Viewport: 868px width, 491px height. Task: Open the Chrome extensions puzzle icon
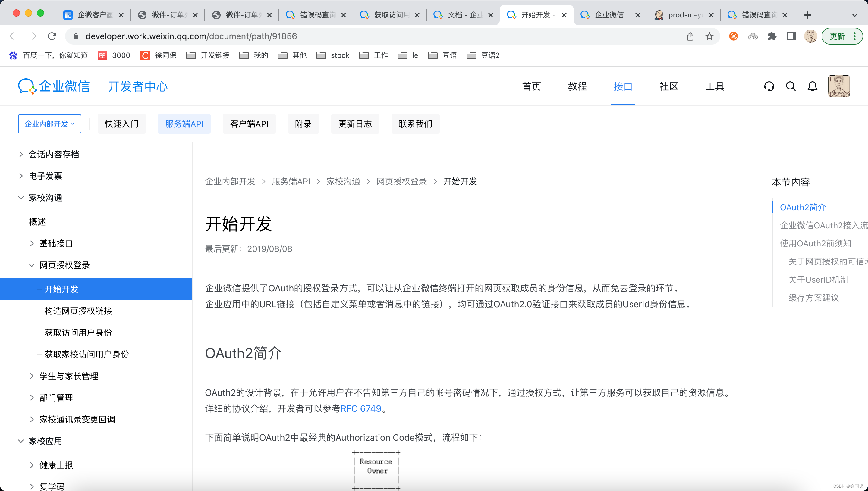(x=772, y=36)
